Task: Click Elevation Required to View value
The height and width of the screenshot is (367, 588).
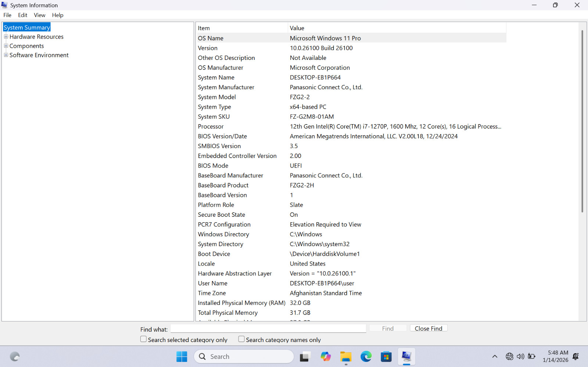Action: (x=325, y=224)
